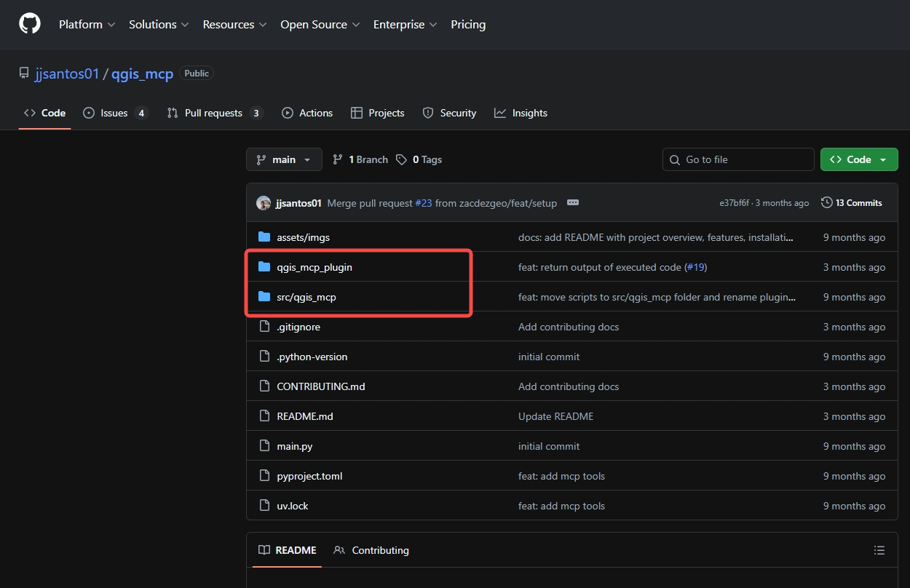Switch to the Pull requests tab
910x588 pixels.
click(215, 113)
